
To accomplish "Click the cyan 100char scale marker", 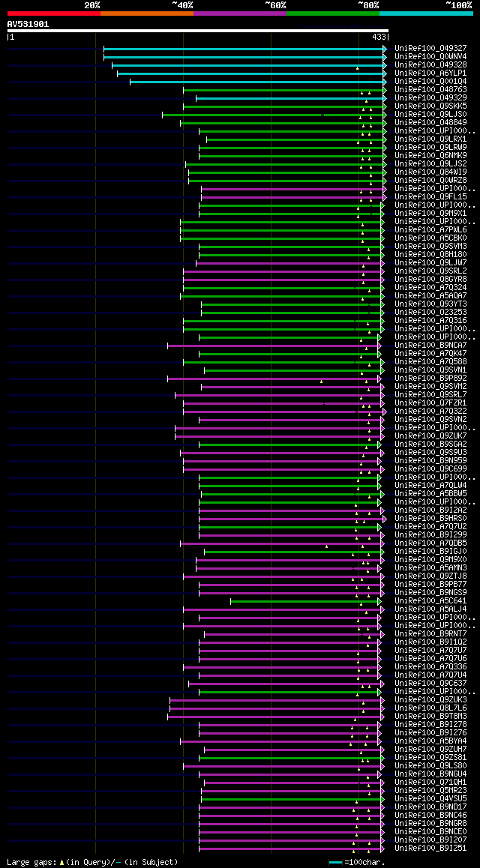I will tap(335, 863).
